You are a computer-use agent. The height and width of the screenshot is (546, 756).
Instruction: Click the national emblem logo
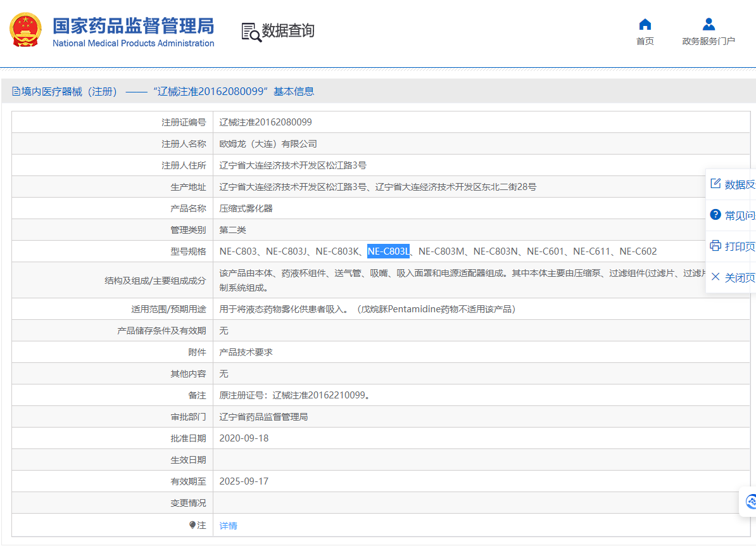click(x=25, y=30)
